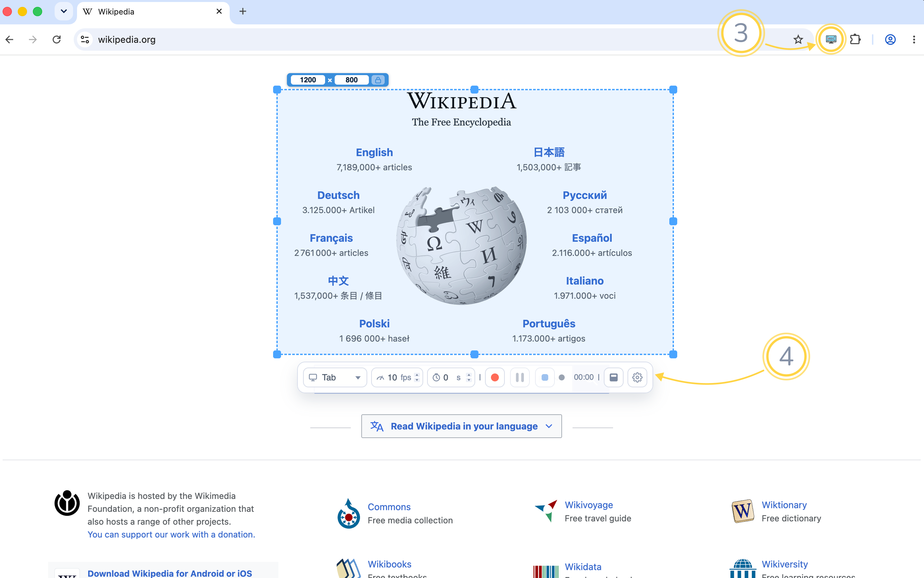This screenshot has width=924, height=578.
Task: Open the Chrome extensions puzzle menu
Action: coord(855,40)
